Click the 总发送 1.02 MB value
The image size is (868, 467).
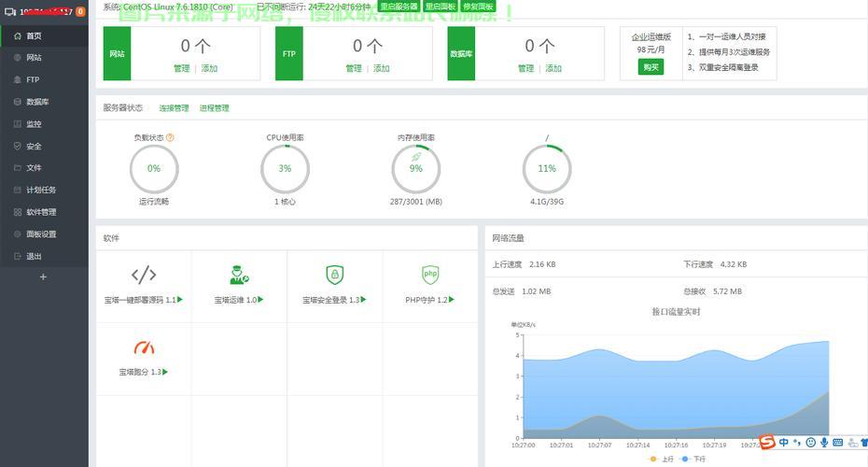click(536, 291)
